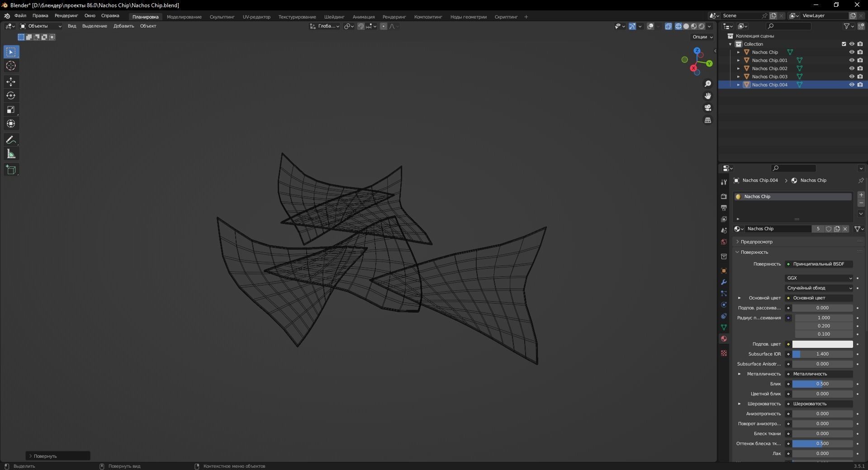Select the combined Transform tool
Screen dimensions: 868x470
(11, 124)
